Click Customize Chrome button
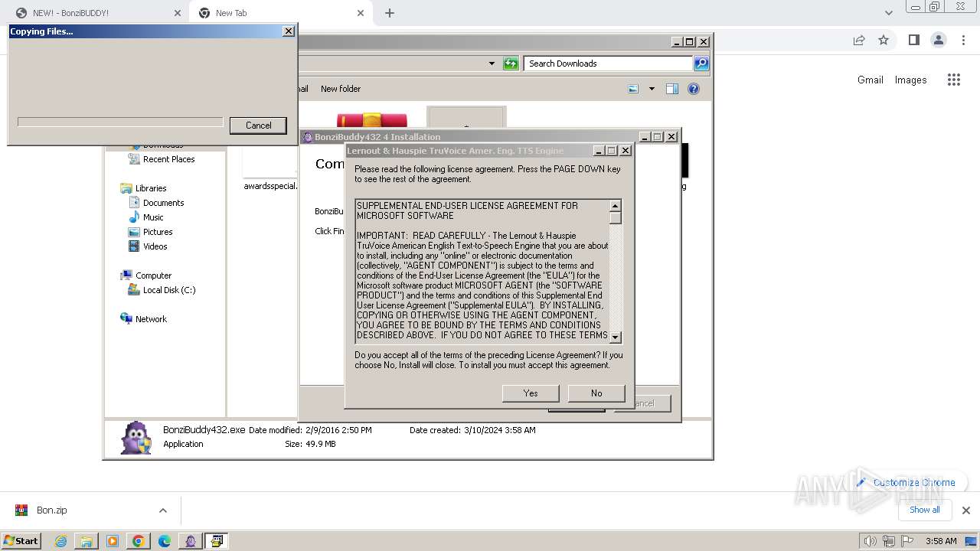Viewport: 980px width, 551px height. coord(906,482)
